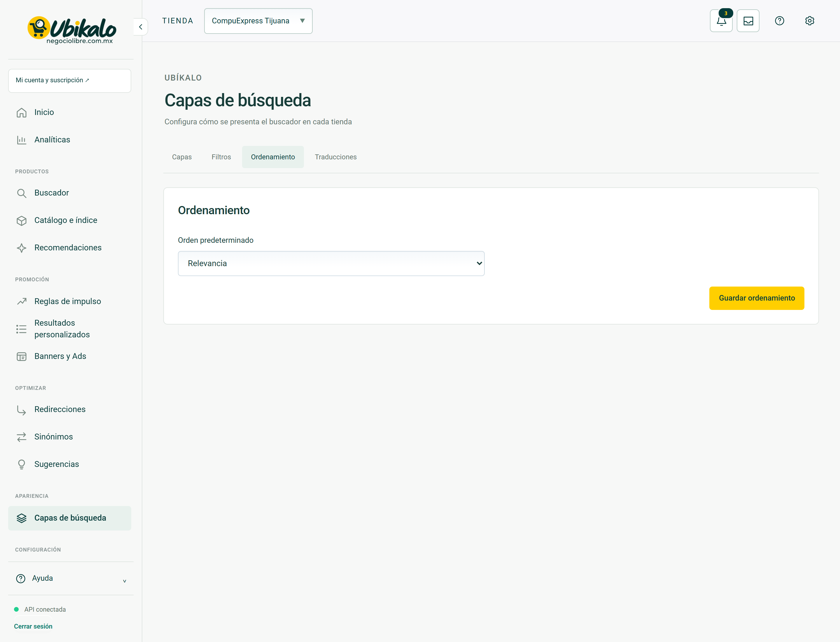This screenshot has height=642, width=840.
Task: Click the Capas de búsqueda layers icon
Action: click(22, 518)
